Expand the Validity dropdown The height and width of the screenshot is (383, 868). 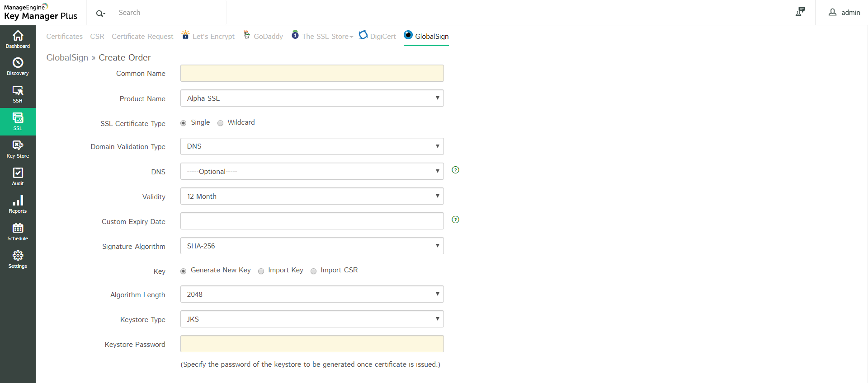tap(312, 196)
